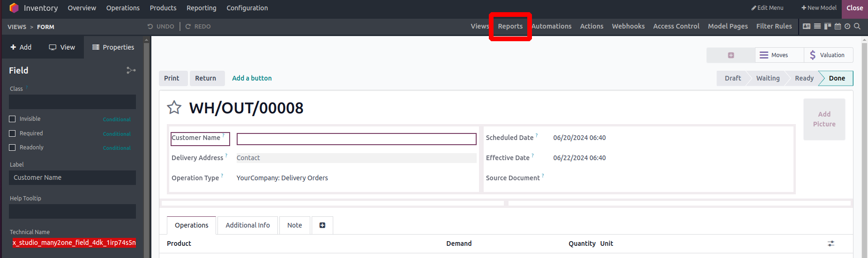868x258 pixels.
Task: Select the Operations notebook tab
Action: pyautogui.click(x=191, y=225)
